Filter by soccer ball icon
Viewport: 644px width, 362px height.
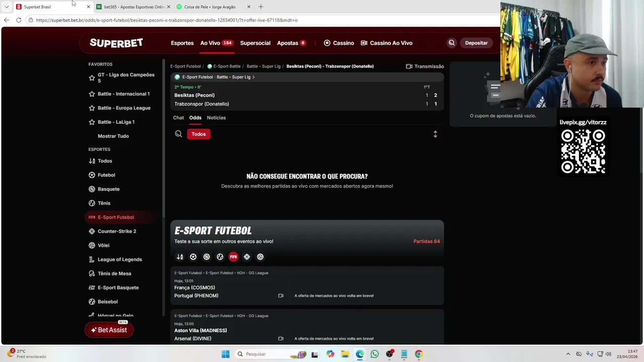tap(193, 257)
